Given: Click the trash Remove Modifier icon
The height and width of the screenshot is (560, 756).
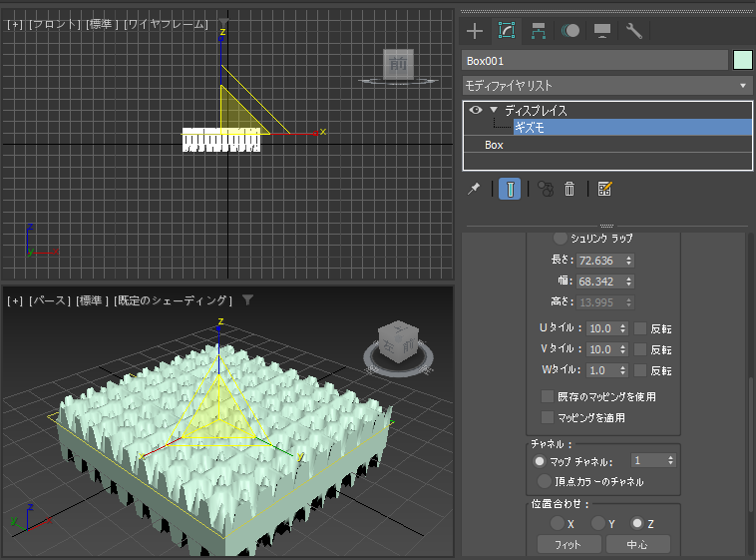Looking at the screenshot, I should (x=569, y=189).
